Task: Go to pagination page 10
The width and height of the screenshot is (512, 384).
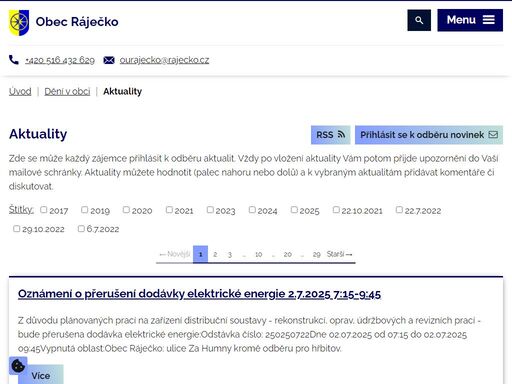Action: 258,254
